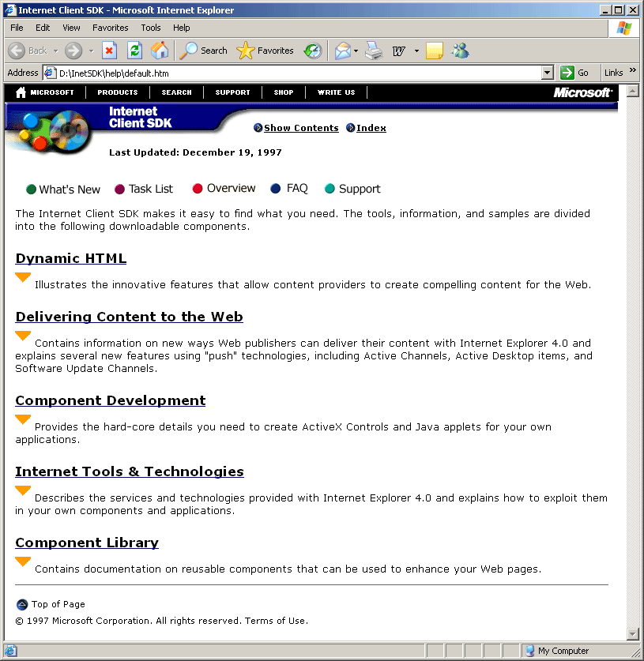
Task: Click the vertical scrollbar up arrow
Action: (632, 91)
